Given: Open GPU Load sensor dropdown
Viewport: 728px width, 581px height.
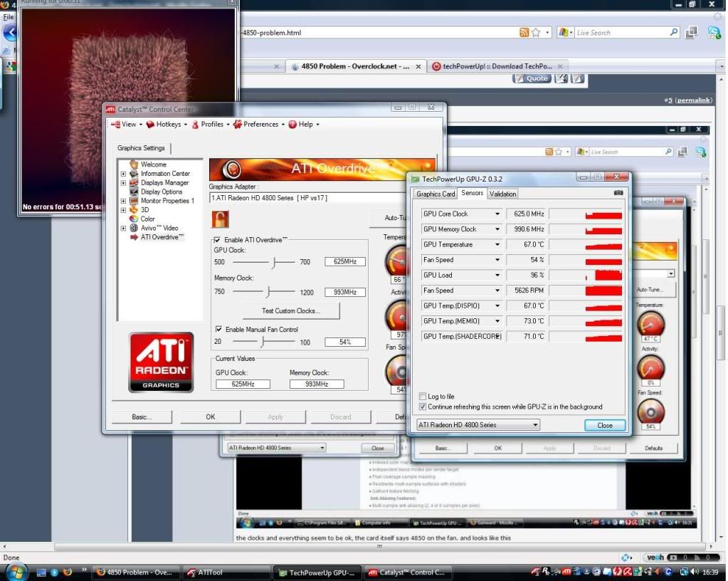Looking at the screenshot, I should coord(497,275).
